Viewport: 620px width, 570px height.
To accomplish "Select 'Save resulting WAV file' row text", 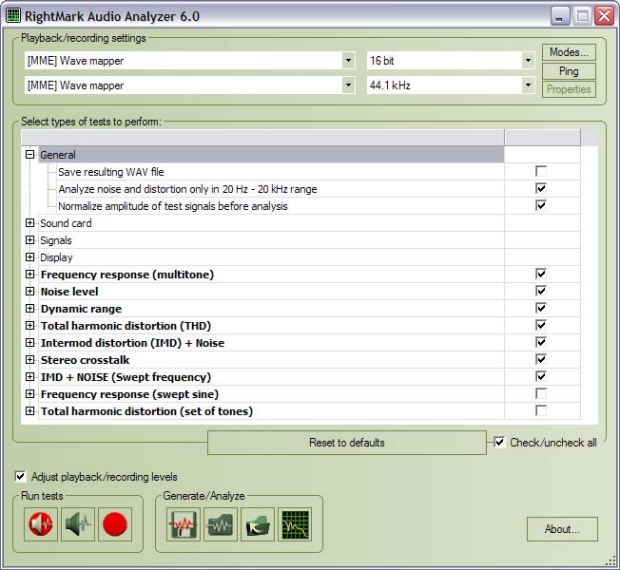I will pyautogui.click(x=111, y=172).
